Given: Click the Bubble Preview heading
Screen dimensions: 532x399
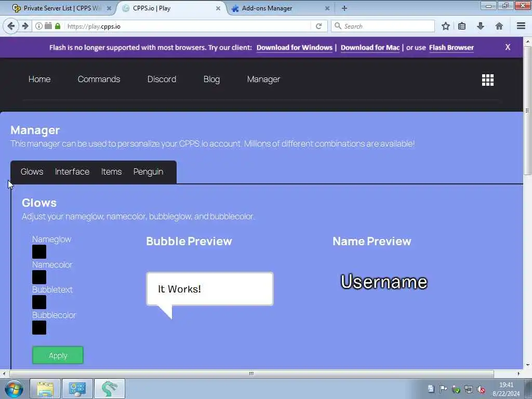Looking at the screenshot, I should (x=189, y=241).
